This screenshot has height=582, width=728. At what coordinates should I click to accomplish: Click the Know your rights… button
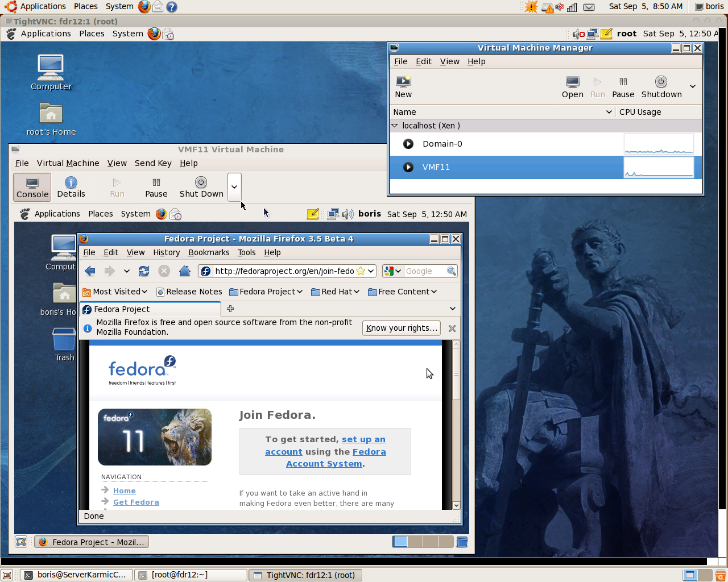(x=402, y=328)
